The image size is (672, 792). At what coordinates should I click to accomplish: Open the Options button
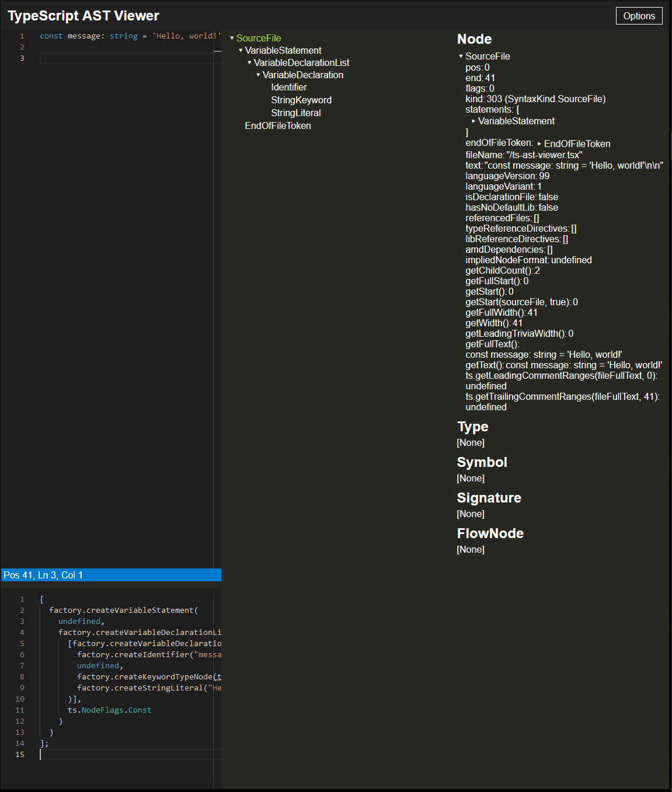(639, 16)
